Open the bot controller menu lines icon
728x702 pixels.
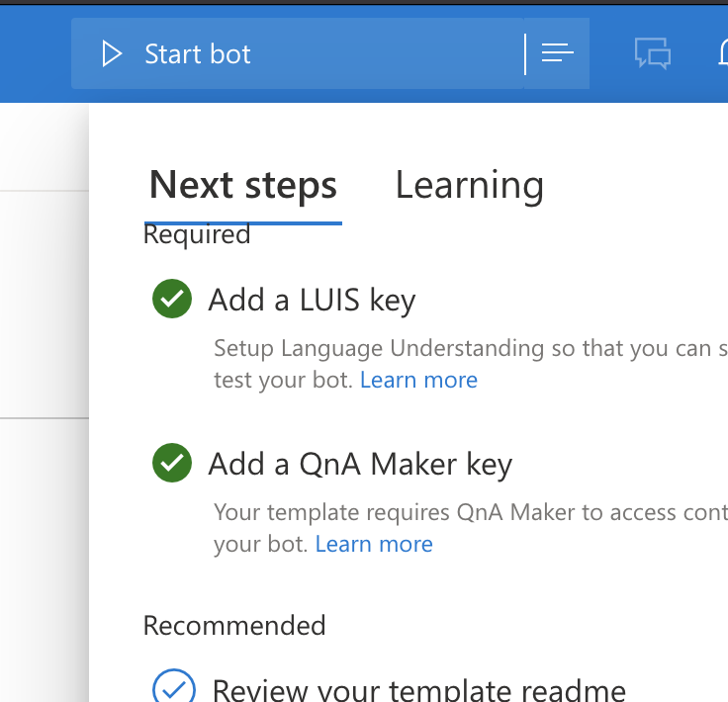[x=557, y=52]
